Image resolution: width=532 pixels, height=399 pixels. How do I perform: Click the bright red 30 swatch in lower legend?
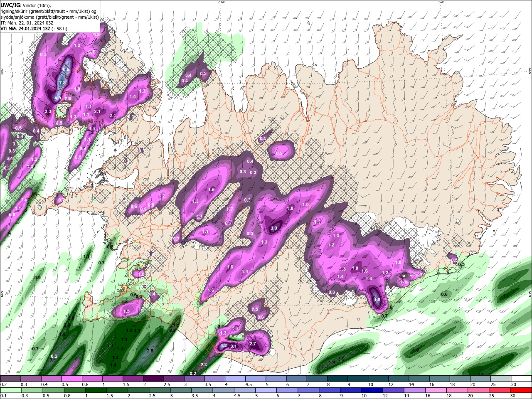click(x=521, y=390)
